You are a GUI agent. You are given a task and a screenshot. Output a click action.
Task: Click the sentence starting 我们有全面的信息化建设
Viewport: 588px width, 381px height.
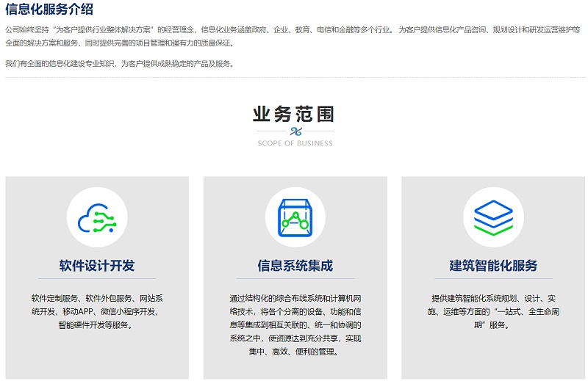click(121, 64)
